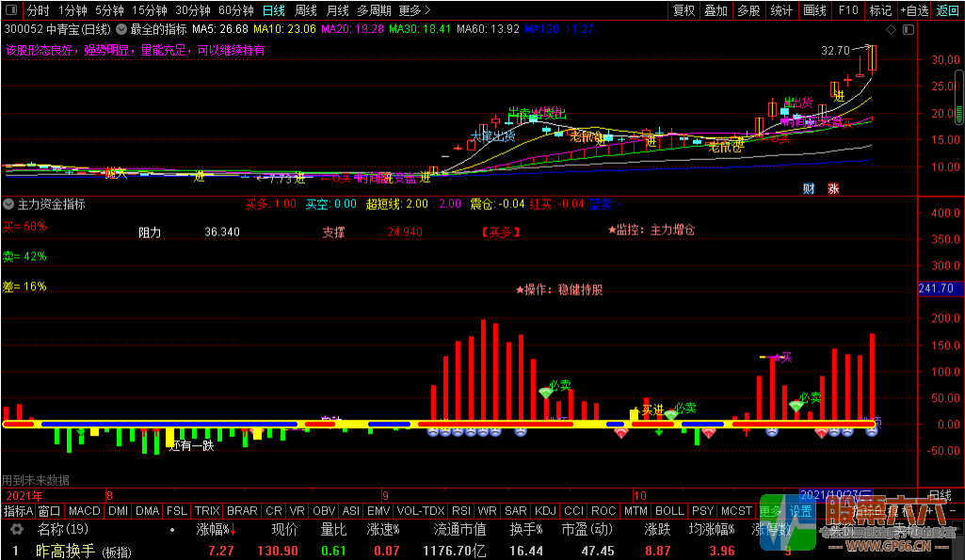
Task: Open the main chart indicator dropdown arrow
Action: pyautogui.click(x=121, y=29)
